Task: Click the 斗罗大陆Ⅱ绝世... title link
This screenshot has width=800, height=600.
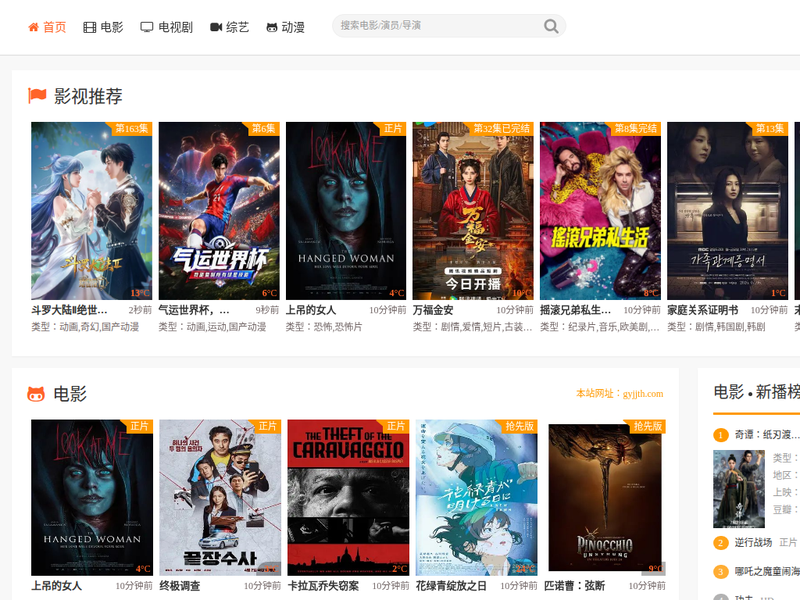Action: (x=69, y=310)
